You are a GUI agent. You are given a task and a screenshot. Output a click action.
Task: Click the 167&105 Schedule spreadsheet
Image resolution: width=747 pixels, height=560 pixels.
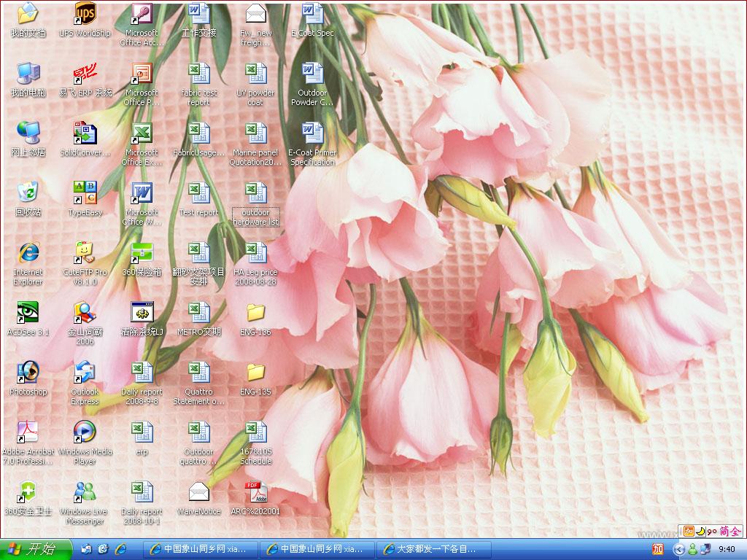(256, 443)
